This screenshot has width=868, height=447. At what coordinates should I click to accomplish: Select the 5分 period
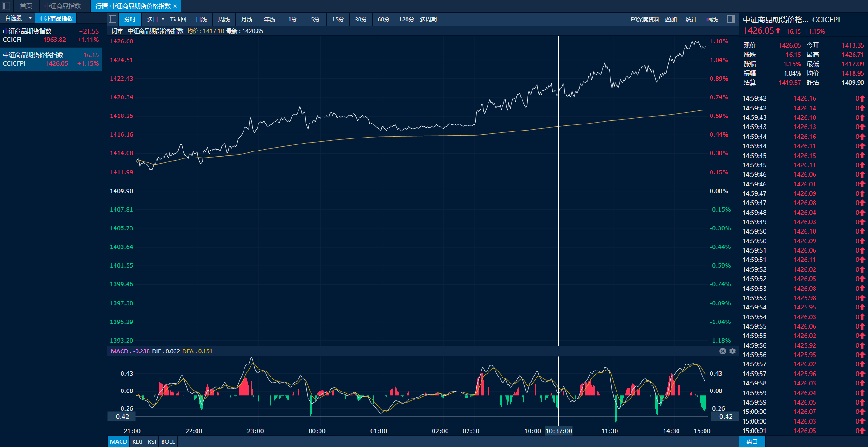[315, 19]
